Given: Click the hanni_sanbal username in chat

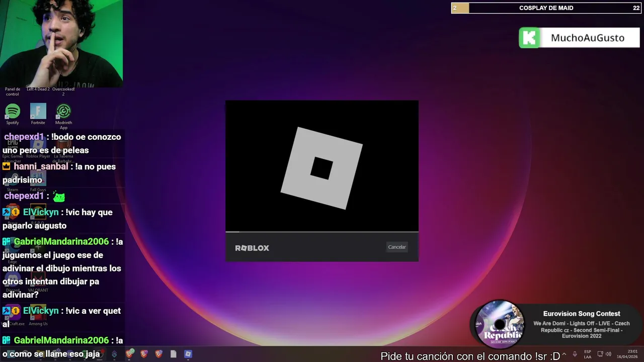Looking at the screenshot, I should coord(41,166).
